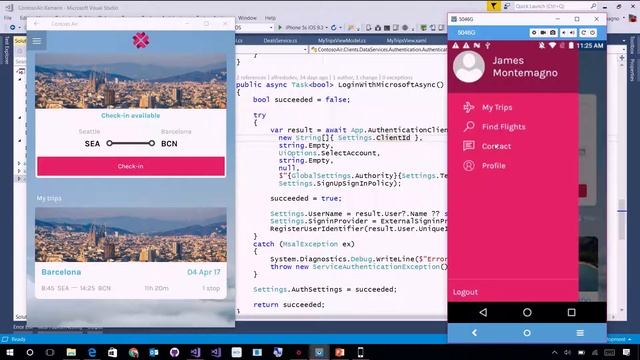The width and height of the screenshot is (640, 360).
Task: Click emulator bottom bar back arrow
Action: (474, 333)
